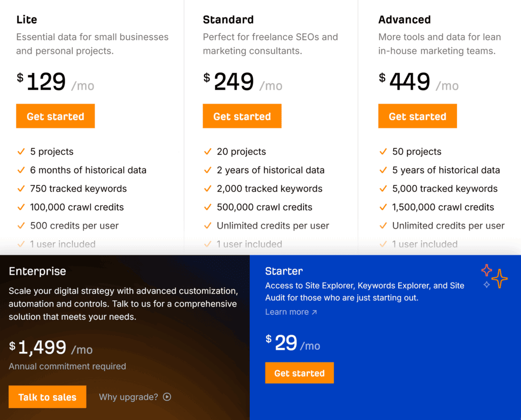The width and height of the screenshot is (521, 420).
Task: Select the Enterprise plan heading
Action: coord(37,271)
